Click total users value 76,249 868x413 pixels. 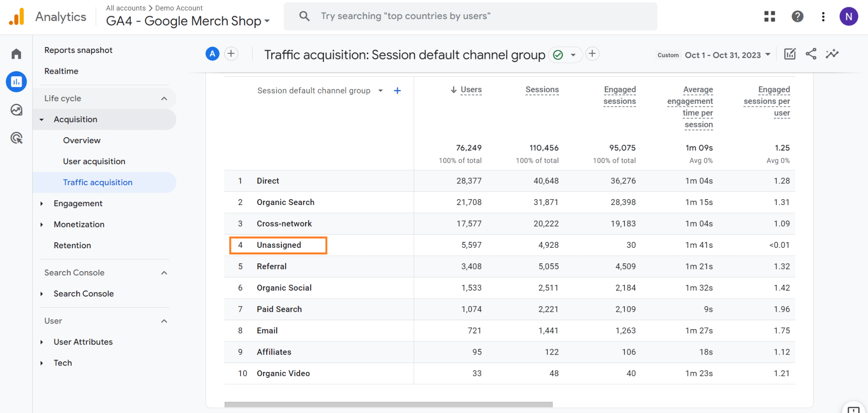pos(469,148)
